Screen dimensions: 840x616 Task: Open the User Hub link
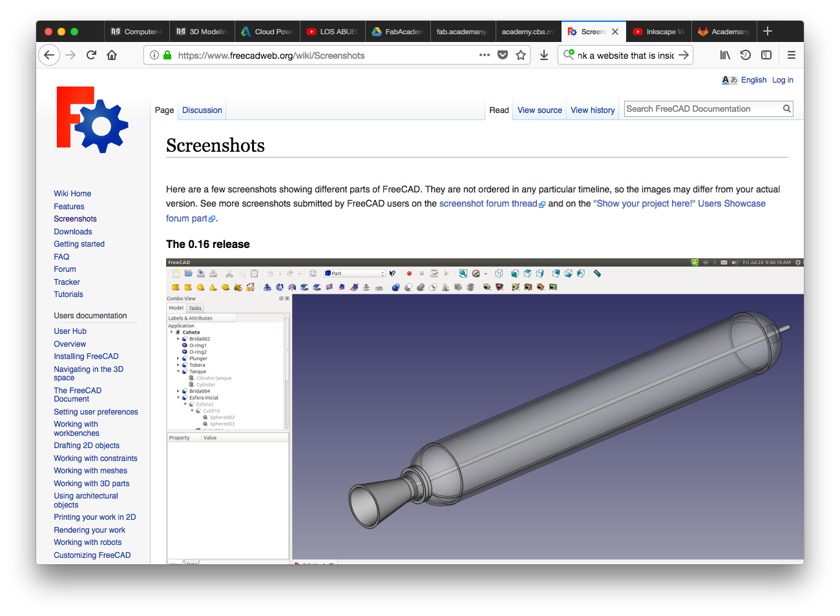[x=70, y=331]
